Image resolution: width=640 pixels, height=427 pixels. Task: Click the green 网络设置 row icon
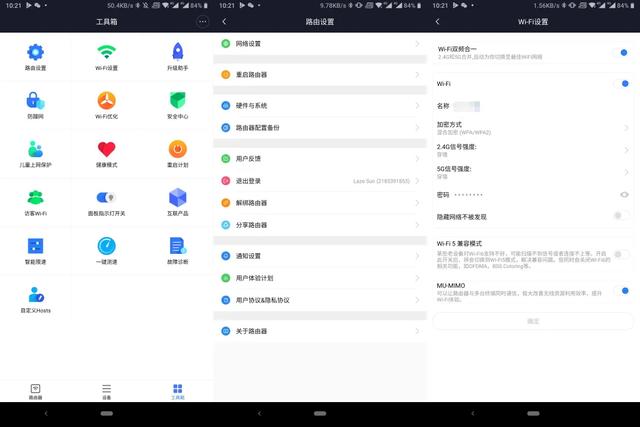point(226,43)
